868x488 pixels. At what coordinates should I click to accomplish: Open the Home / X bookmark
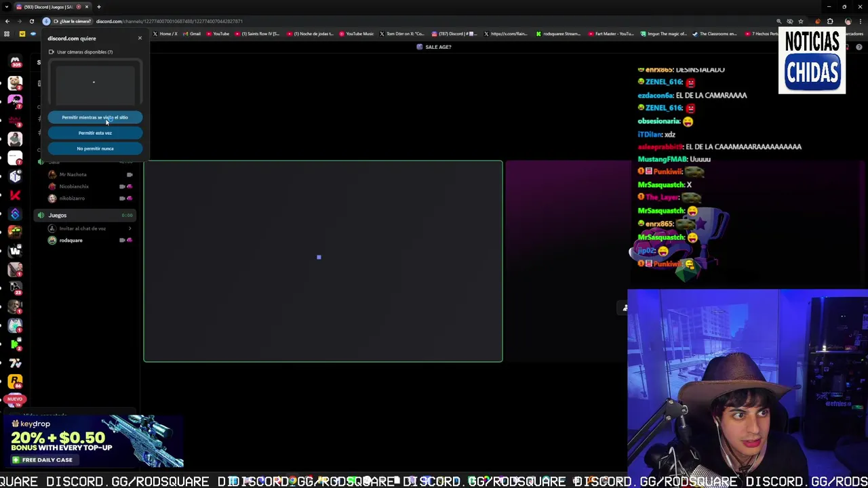tap(165, 34)
